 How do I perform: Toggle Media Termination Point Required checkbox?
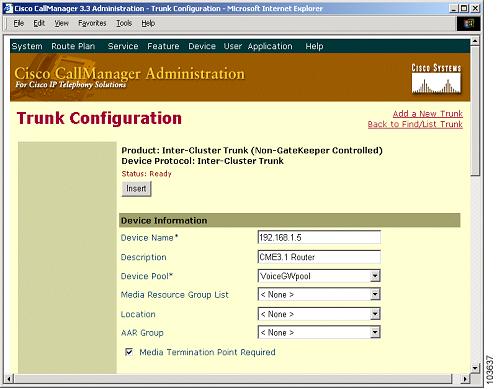point(129,352)
